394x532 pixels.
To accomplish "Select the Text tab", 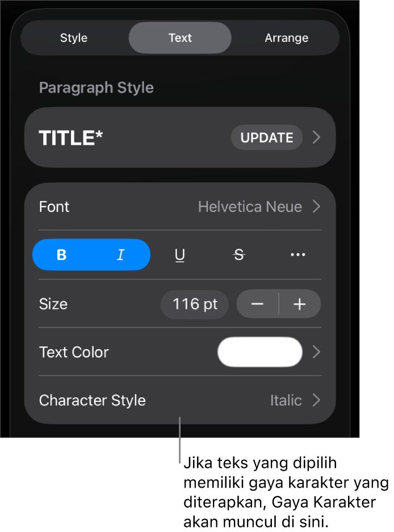I will [180, 38].
